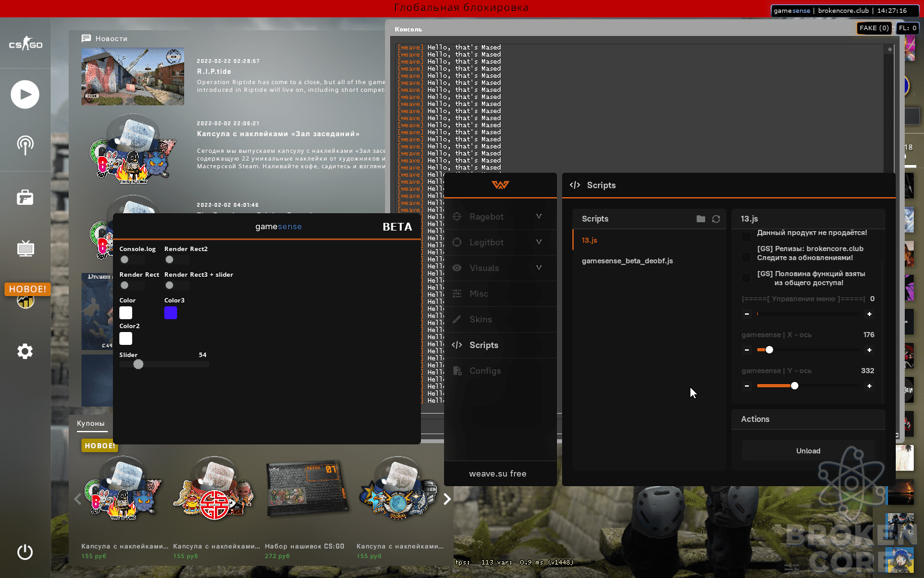Select the 13.js script entry

point(649,240)
